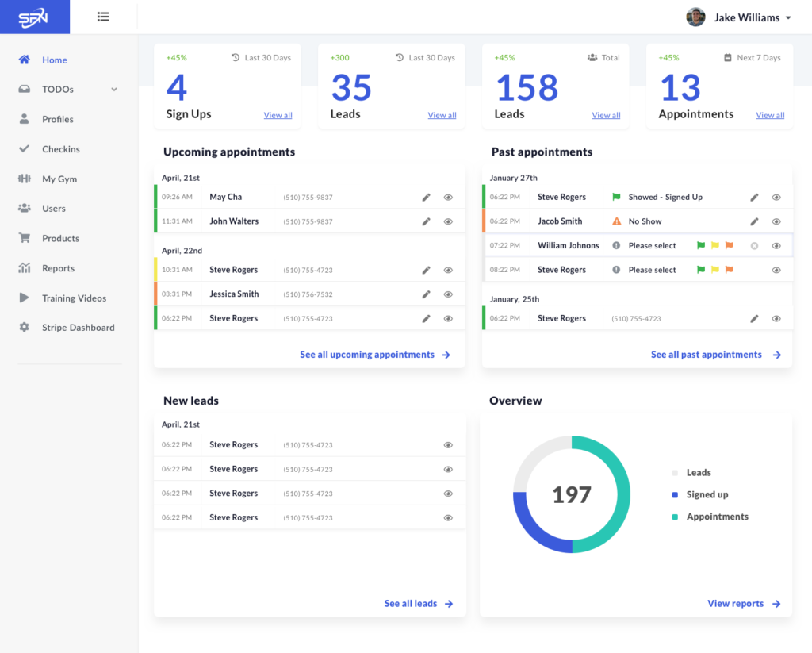
Task: Go to Training Videos in sidebar
Action: pyautogui.click(x=74, y=298)
